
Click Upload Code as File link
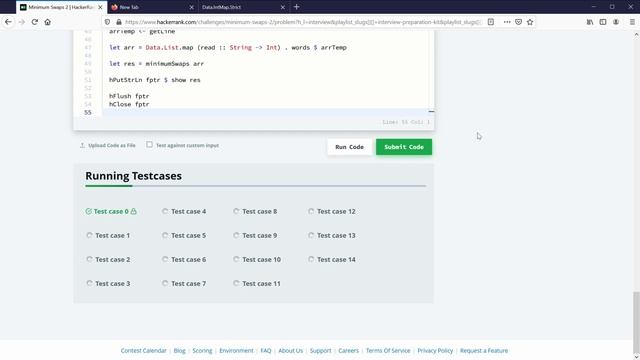point(111,145)
